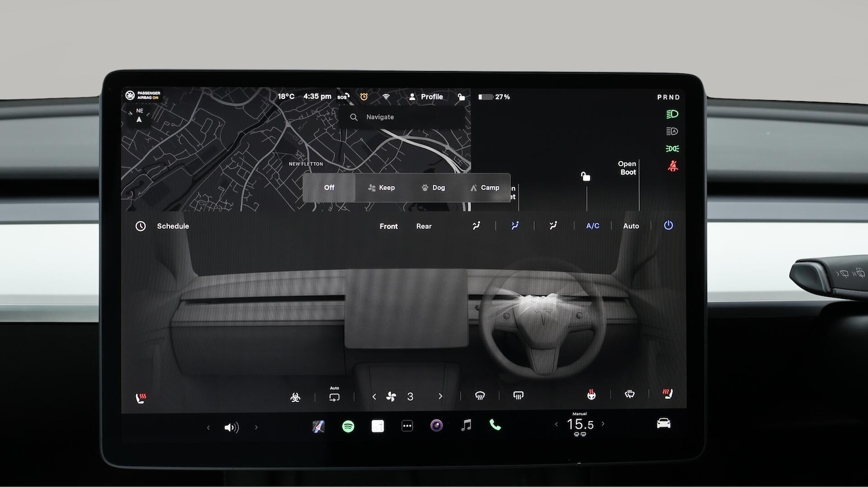Launch the camera app
Viewport: 868px width, 487px height.
[436, 426]
